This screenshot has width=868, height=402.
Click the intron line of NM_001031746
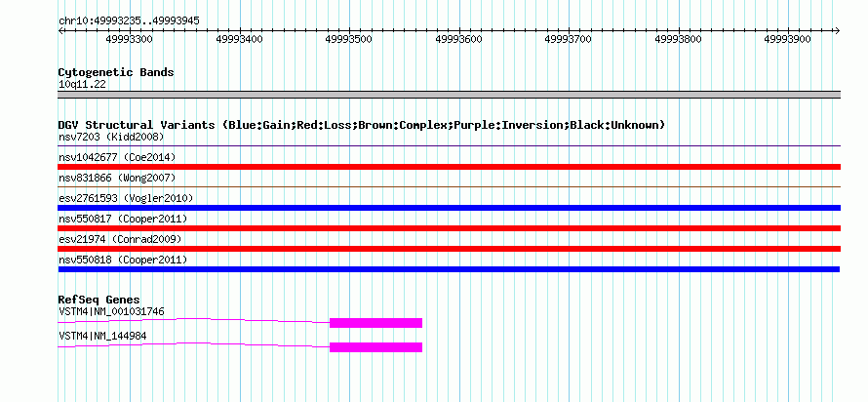tap(194, 319)
